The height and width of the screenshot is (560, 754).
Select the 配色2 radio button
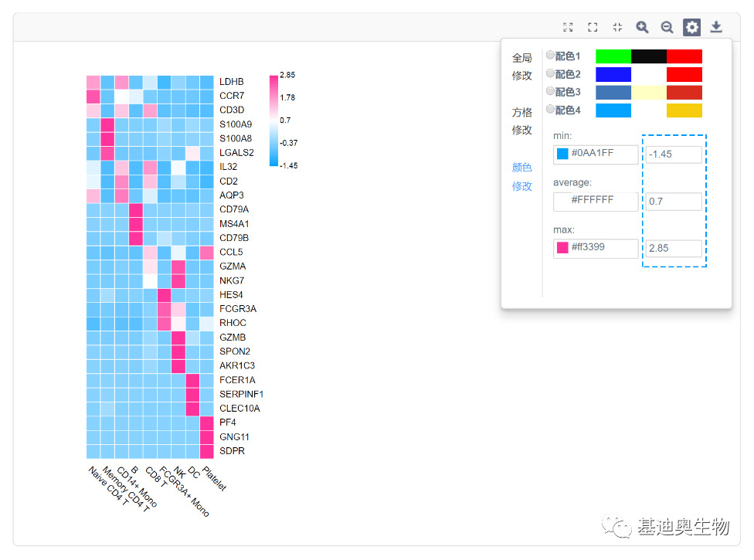pos(550,73)
